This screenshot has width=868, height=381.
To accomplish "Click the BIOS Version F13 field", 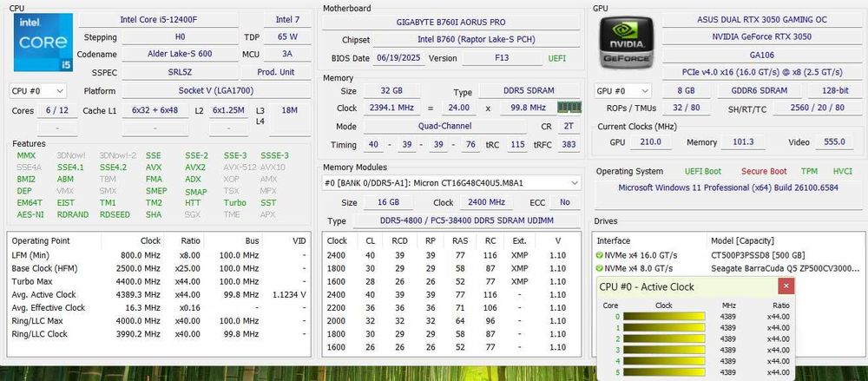I will [503, 58].
